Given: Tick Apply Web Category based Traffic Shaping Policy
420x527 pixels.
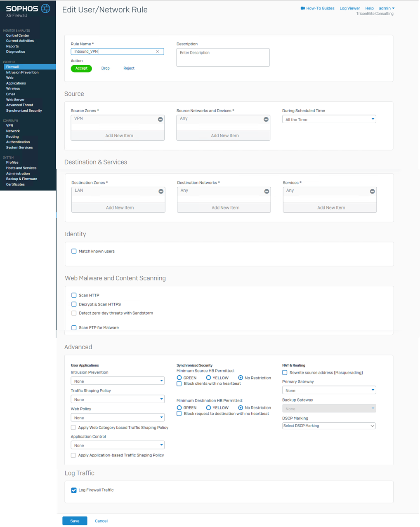Looking at the screenshot, I should [x=73, y=428].
